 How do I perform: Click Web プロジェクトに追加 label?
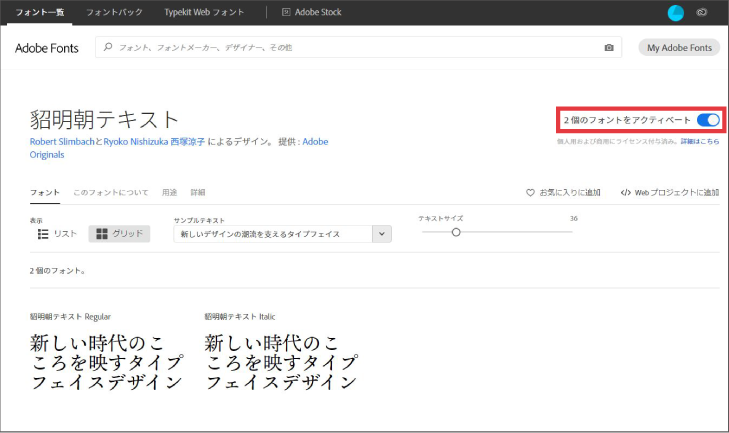[677, 193]
